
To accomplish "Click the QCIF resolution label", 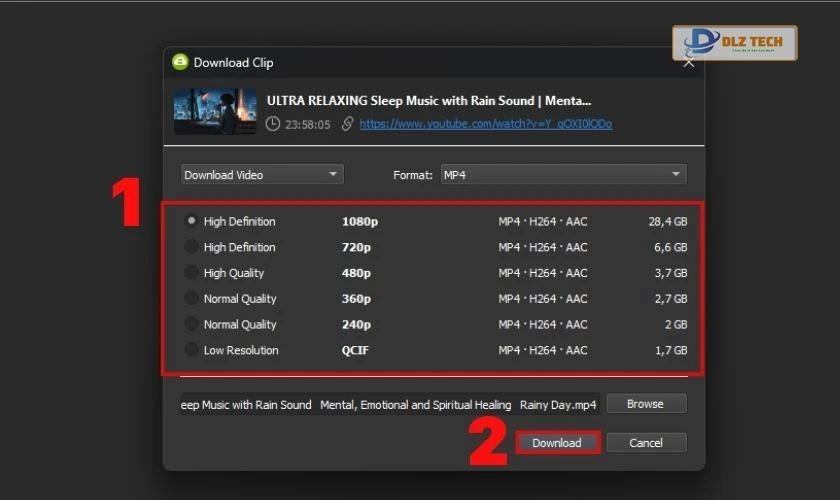I will coord(355,350).
